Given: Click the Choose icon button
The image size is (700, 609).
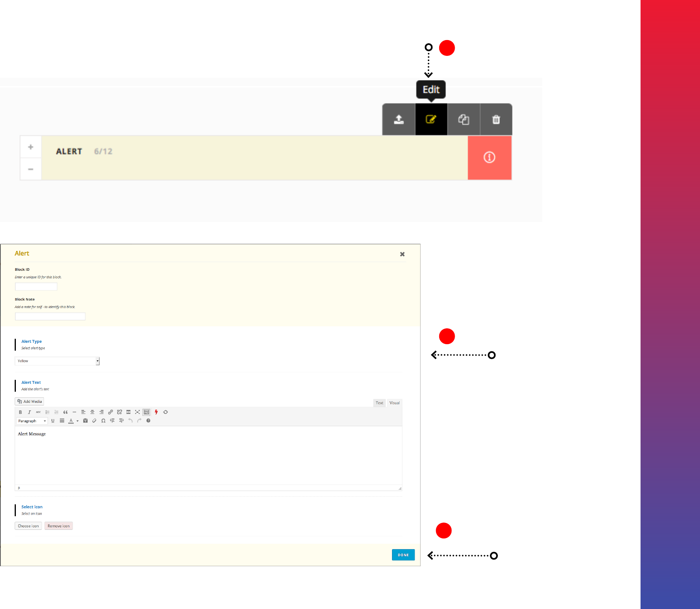Looking at the screenshot, I should click(28, 526).
